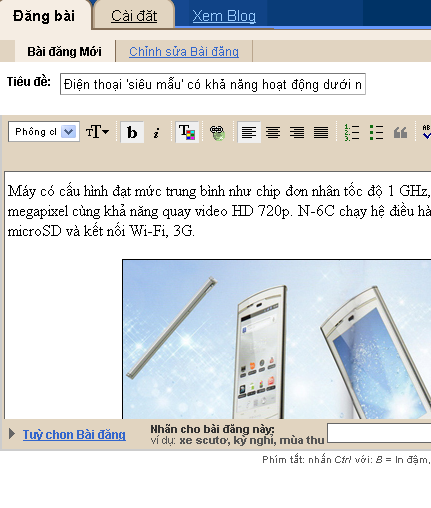This screenshot has height=508, width=431.
Task: Switch to the Cài đặt tab
Action: point(134,16)
